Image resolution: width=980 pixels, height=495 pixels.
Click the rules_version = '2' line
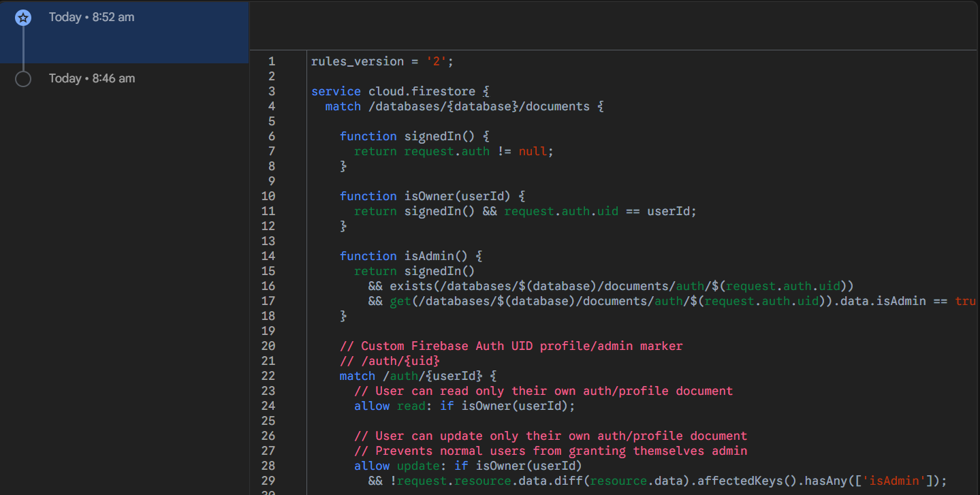tap(382, 61)
